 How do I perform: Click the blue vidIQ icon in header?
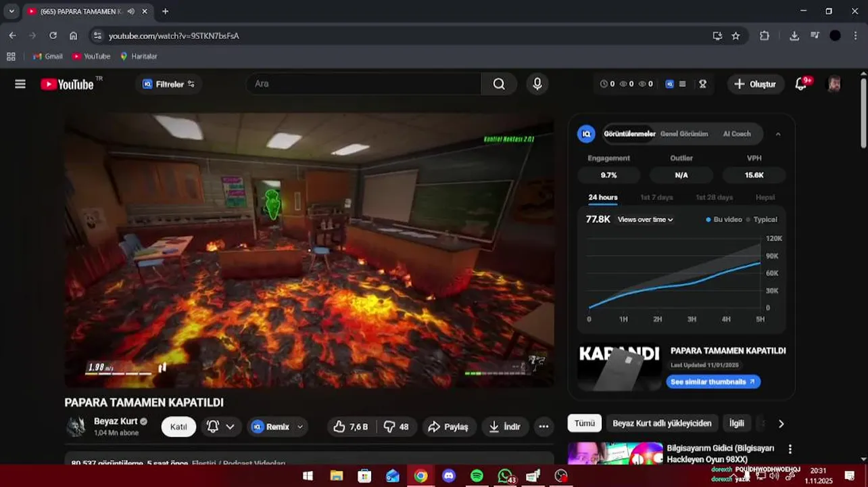[x=670, y=84]
